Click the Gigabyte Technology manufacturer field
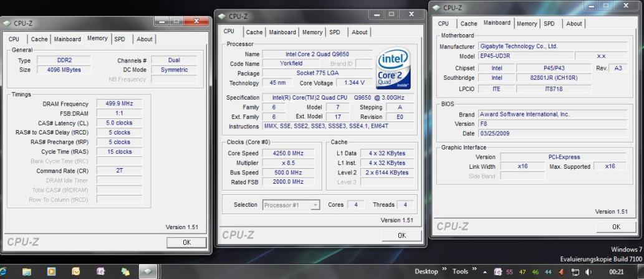Image resolution: width=644 pixels, height=279 pixels. [553, 46]
